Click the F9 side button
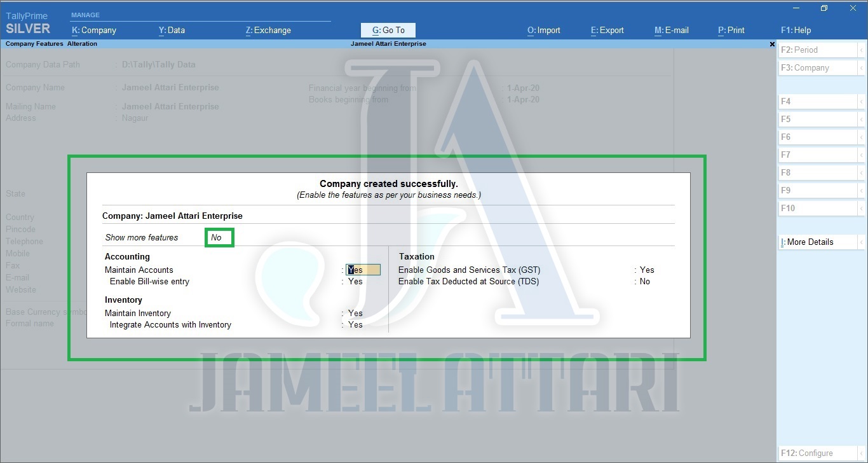868x463 pixels. [817, 190]
